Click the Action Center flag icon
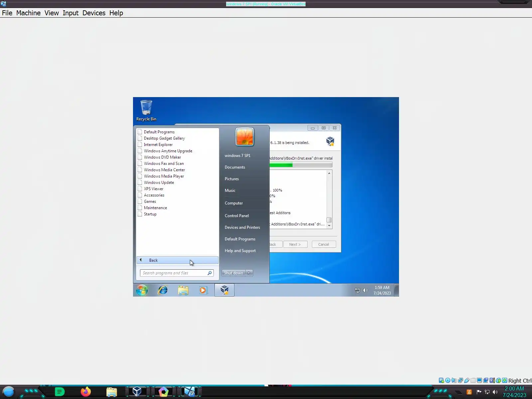 point(479,392)
